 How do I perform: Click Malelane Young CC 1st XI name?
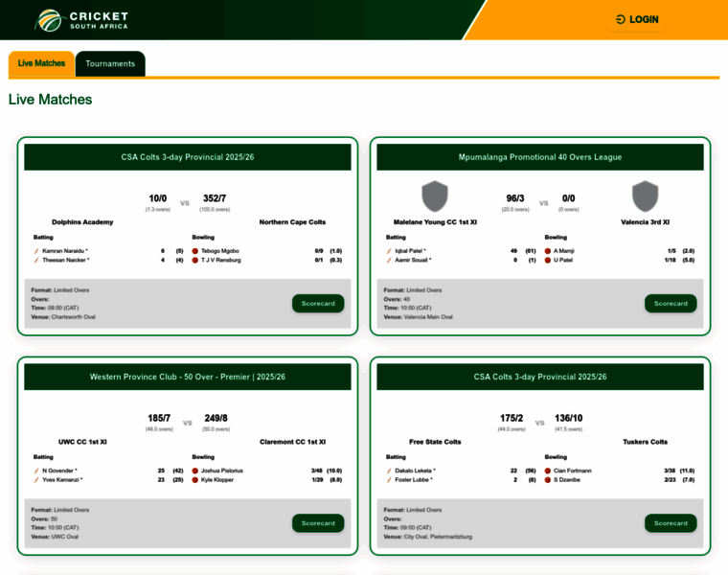click(435, 222)
